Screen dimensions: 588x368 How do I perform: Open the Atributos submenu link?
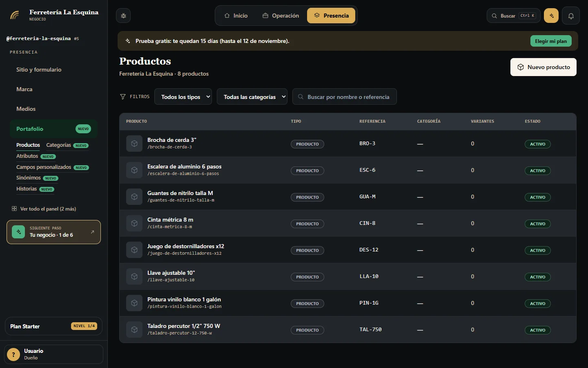point(36,156)
